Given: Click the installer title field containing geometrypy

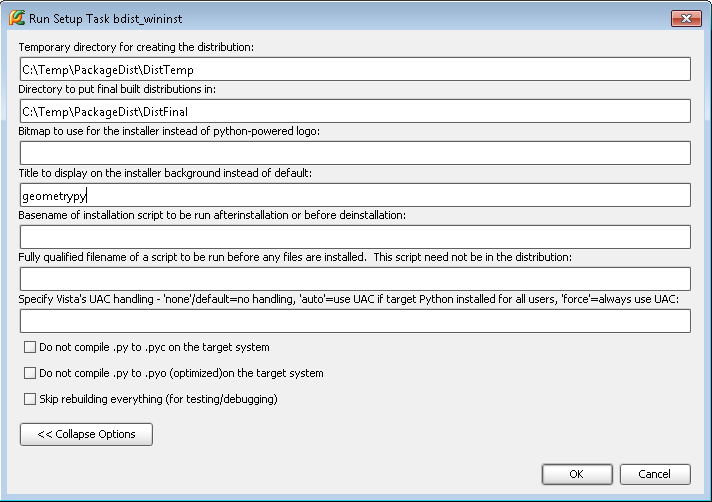Looking at the screenshot, I should coord(355,195).
